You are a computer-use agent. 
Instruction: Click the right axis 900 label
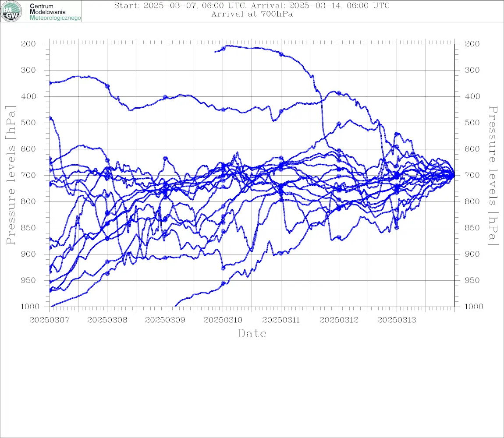pyautogui.click(x=472, y=254)
